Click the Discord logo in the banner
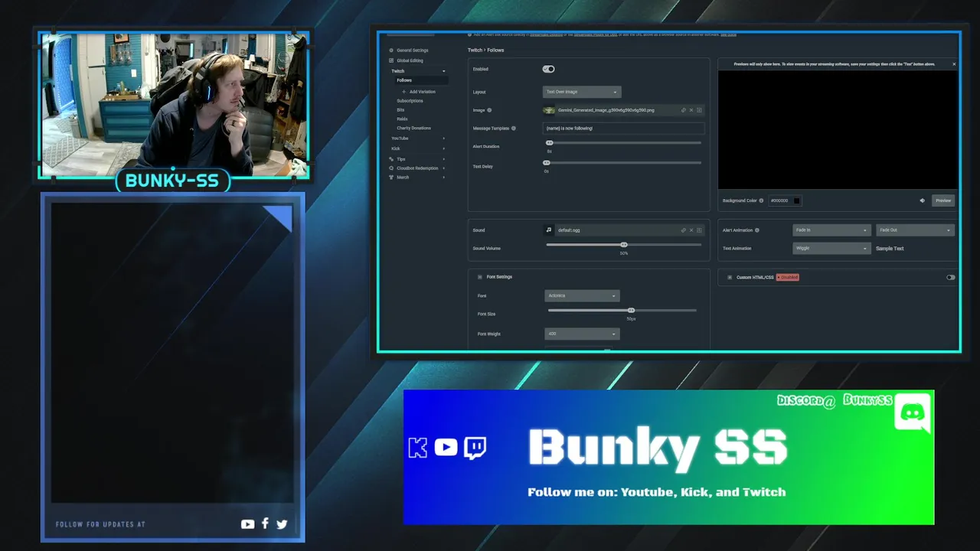The height and width of the screenshot is (551, 980). click(x=912, y=413)
